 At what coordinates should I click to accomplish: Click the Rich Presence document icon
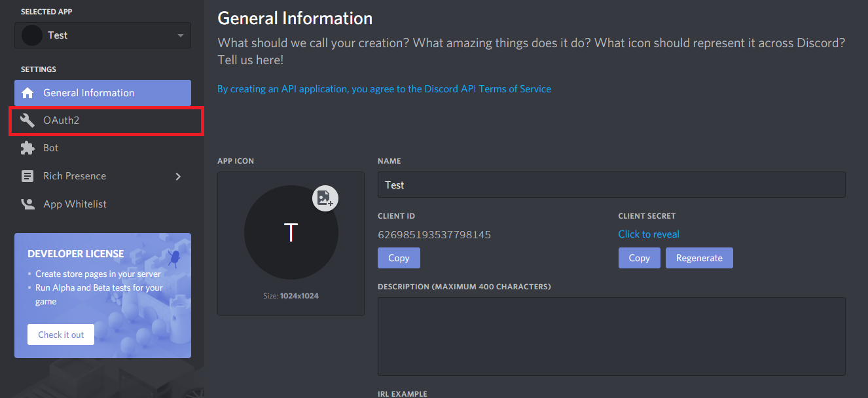point(27,176)
